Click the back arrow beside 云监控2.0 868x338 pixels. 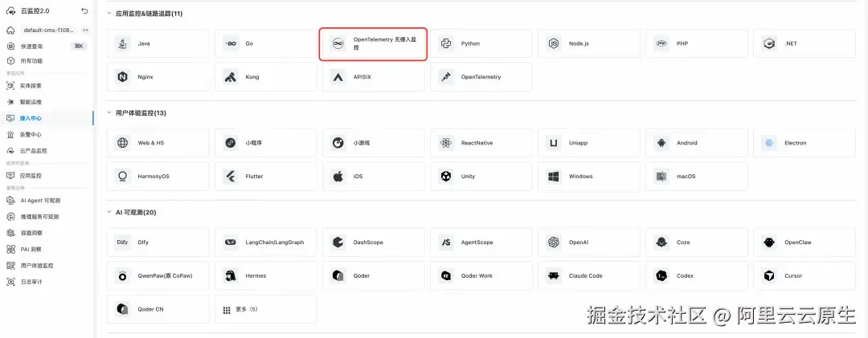point(84,10)
